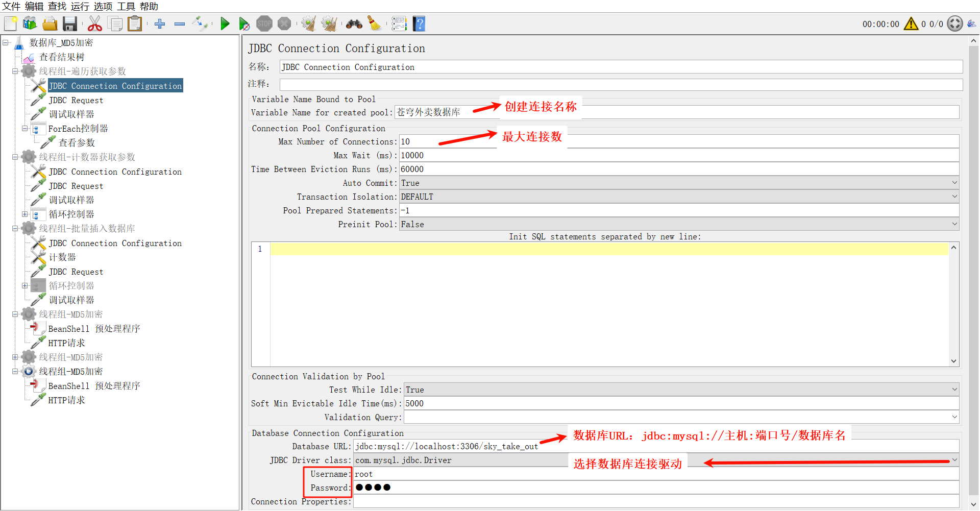Viewport: 980px width, 511px height.
Task: Click the Copy icon in toolbar
Action: [116, 23]
